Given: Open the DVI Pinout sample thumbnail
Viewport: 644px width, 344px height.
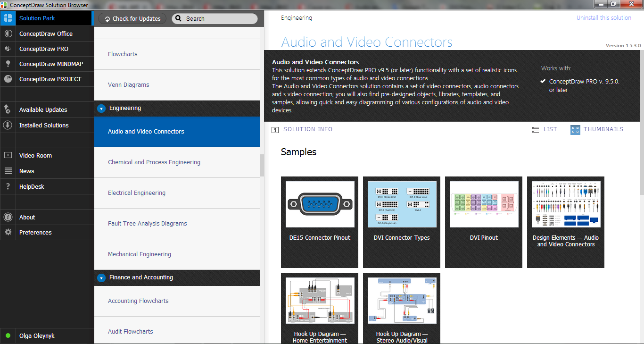Looking at the screenshot, I should tap(483, 203).
